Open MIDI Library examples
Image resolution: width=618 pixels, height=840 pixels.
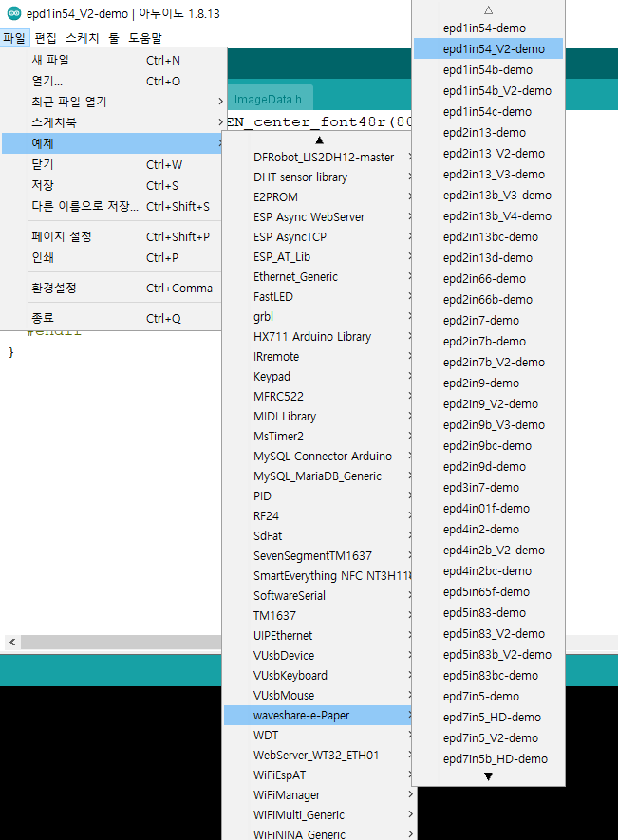pyautogui.click(x=318, y=417)
